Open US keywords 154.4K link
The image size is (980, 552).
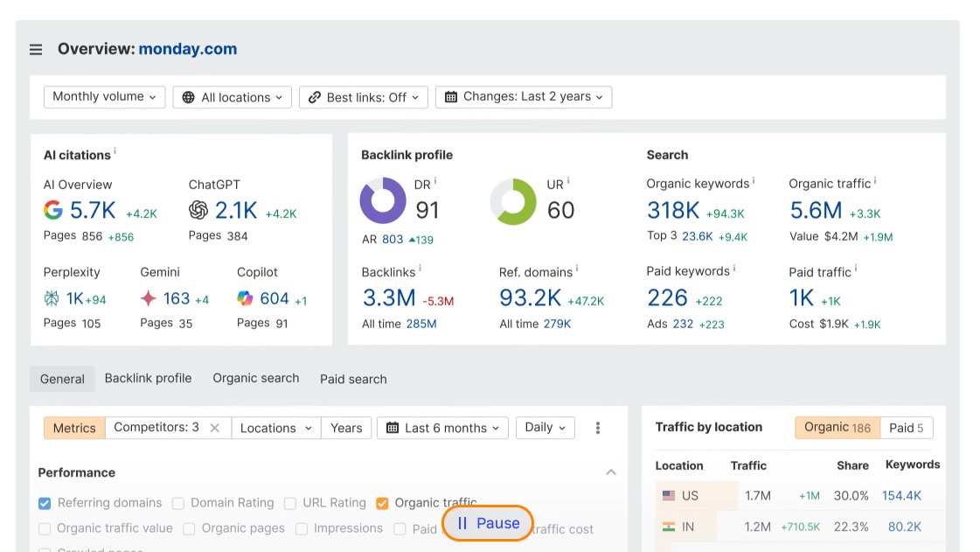pos(901,496)
